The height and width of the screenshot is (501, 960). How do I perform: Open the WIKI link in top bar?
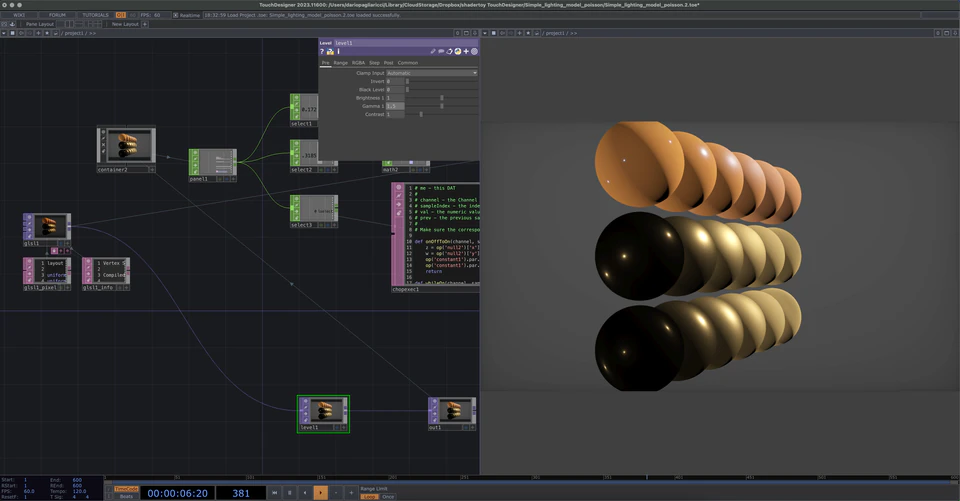coord(19,15)
